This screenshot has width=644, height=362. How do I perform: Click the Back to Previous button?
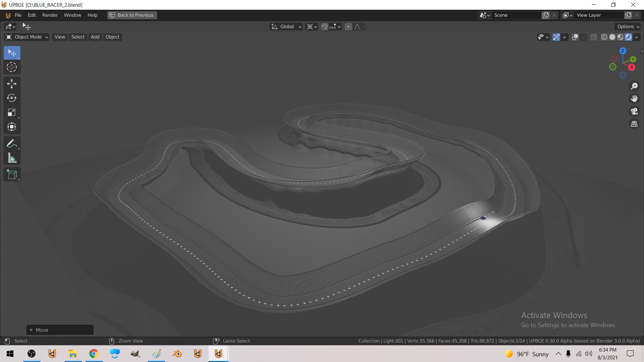(x=132, y=15)
